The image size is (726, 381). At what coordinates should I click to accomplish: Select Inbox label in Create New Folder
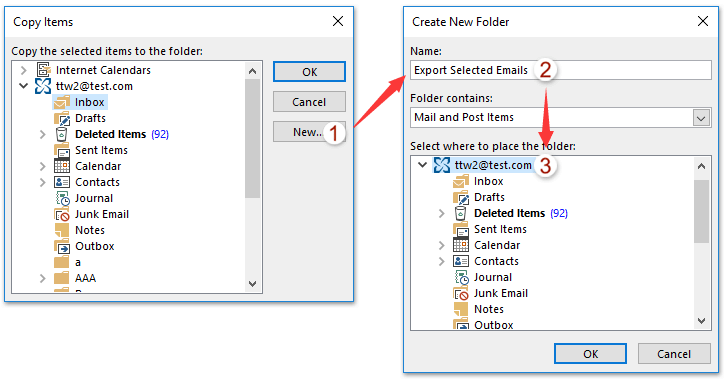click(488, 181)
